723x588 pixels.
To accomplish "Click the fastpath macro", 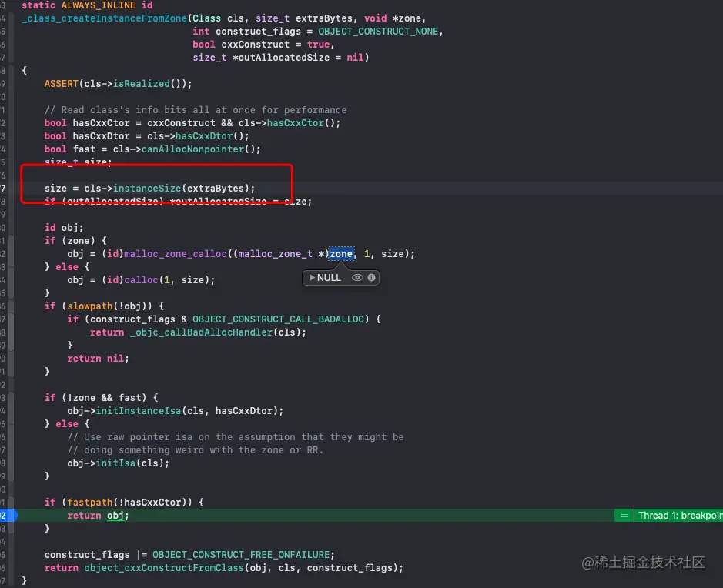I will pos(90,503).
